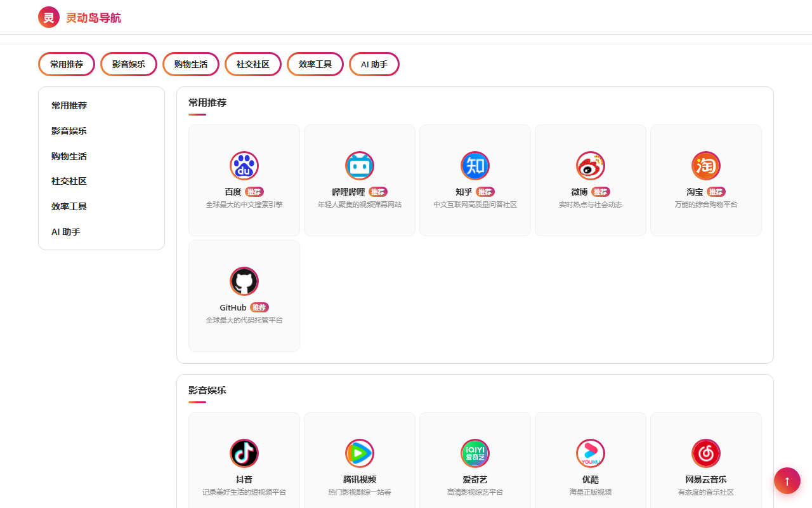The image size is (812, 508).
Task: Click the 推荐 badge beside 微博
Action: [601, 192]
